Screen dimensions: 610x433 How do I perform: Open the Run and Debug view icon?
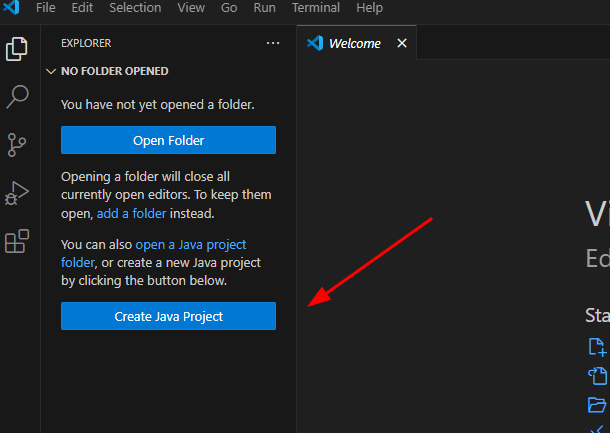pyautogui.click(x=16, y=193)
